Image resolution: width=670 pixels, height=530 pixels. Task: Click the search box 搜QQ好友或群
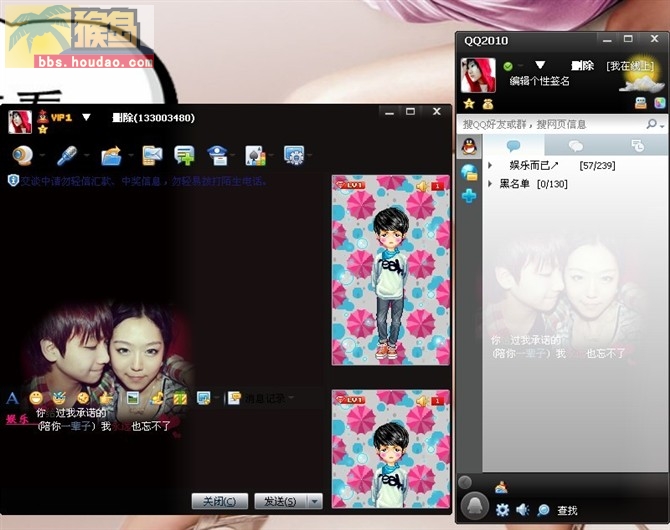[551, 124]
